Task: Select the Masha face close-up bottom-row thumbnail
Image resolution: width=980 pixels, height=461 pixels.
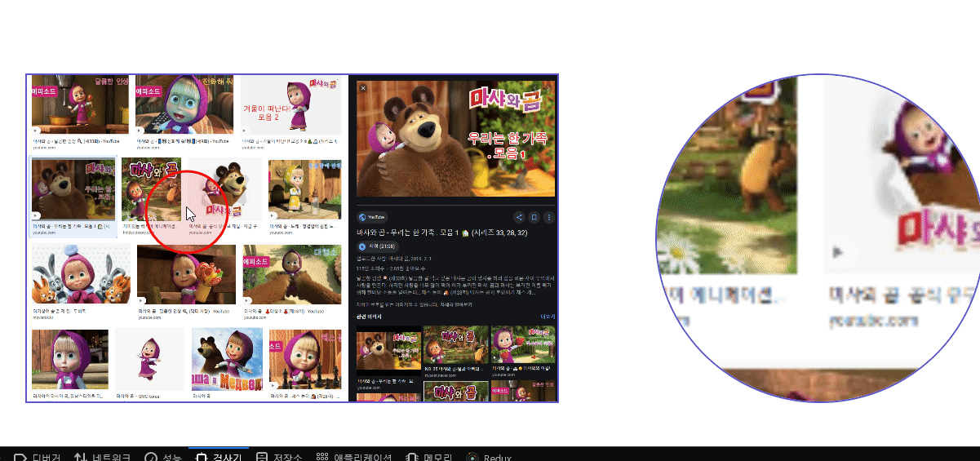Action: pyautogui.click(x=70, y=359)
